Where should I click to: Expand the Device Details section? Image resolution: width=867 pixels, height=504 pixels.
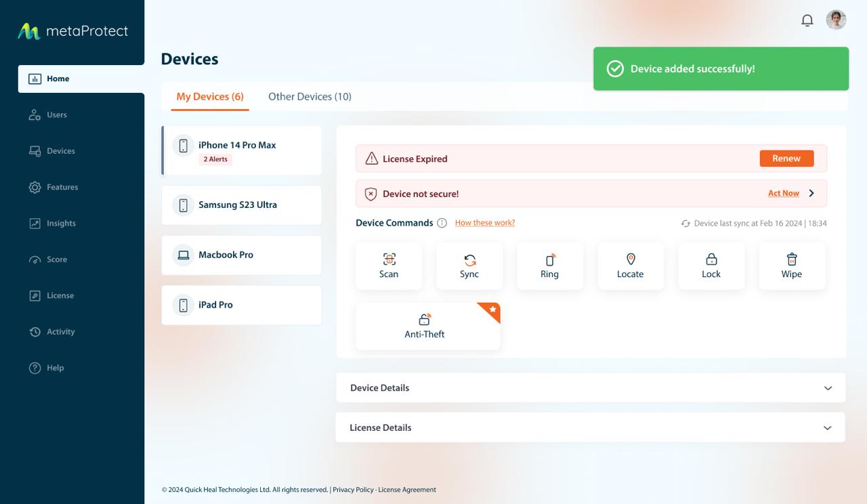click(x=827, y=388)
